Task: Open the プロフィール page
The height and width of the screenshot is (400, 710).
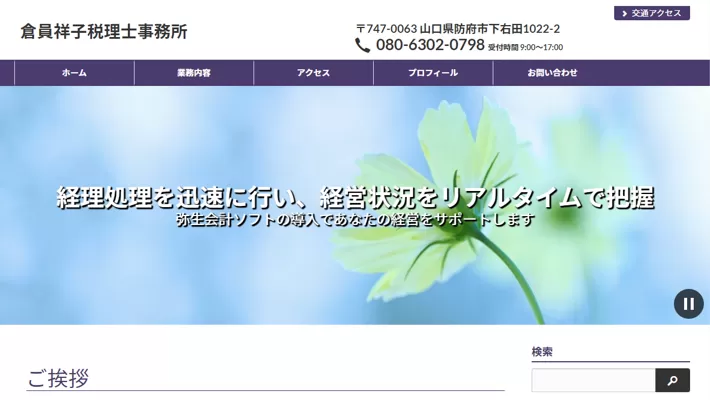Action: (x=433, y=73)
